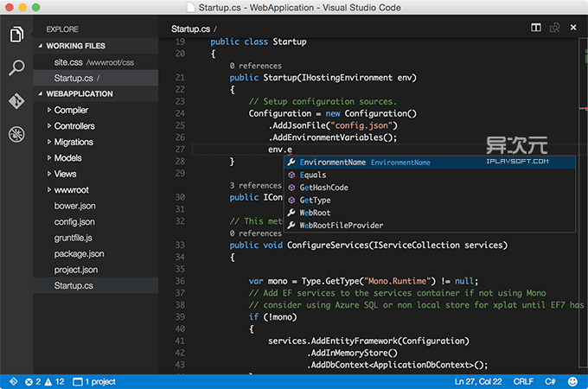This screenshot has height=389, width=588.
Task: Select EnvironmentName from the autocomplete list
Action: point(332,162)
